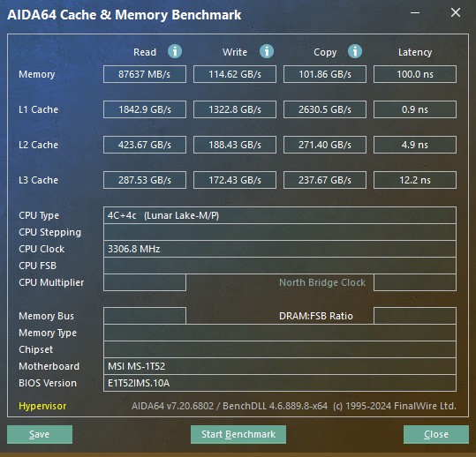Click the L2 Cache Copy 271.40 GB/s field

tap(325, 145)
